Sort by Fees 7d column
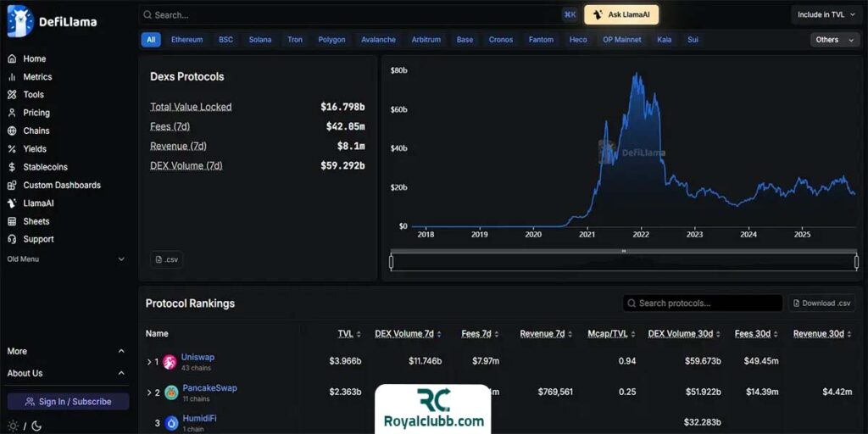868x434 pixels. [481, 334]
